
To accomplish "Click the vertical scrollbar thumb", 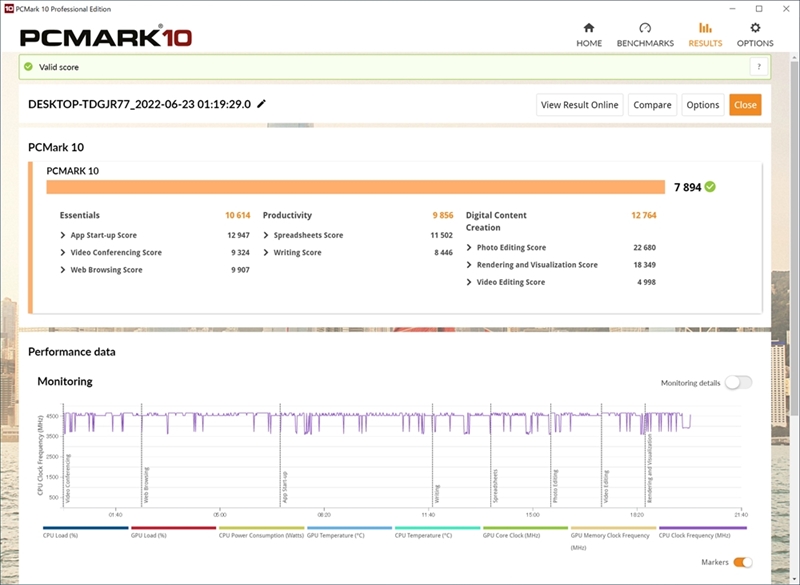I will [794, 237].
